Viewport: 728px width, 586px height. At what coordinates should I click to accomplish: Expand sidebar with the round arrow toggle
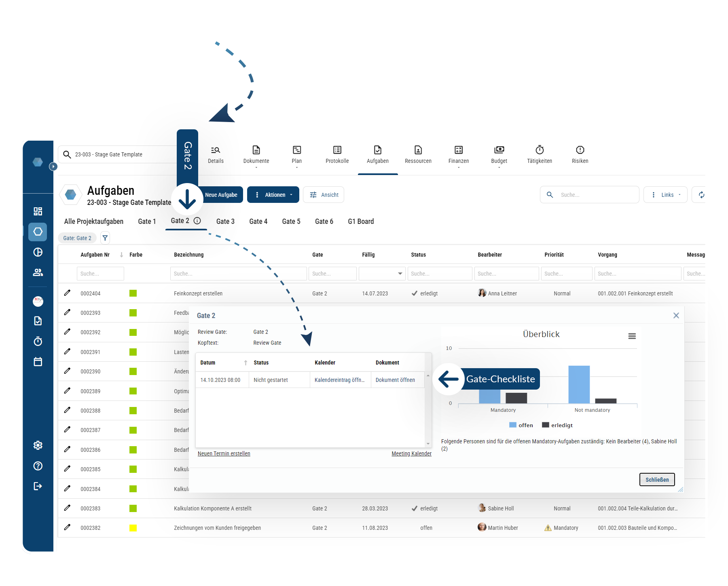[53, 166]
